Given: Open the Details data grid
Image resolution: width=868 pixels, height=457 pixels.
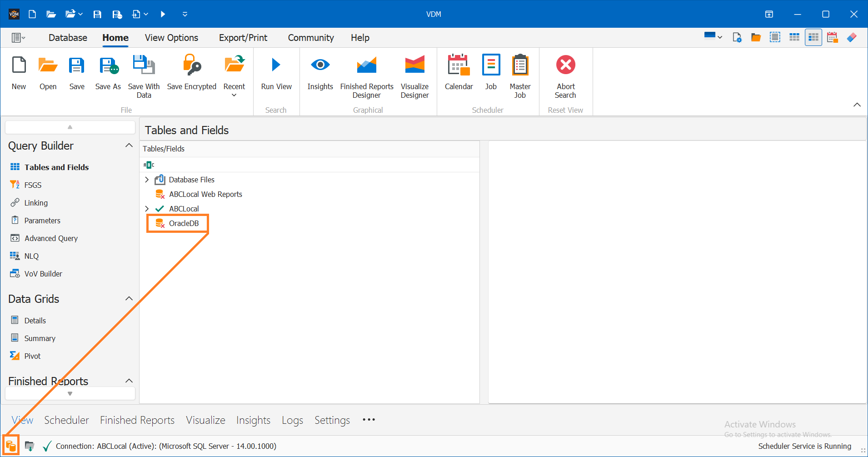Looking at the screenshot, I should [28, 320].
